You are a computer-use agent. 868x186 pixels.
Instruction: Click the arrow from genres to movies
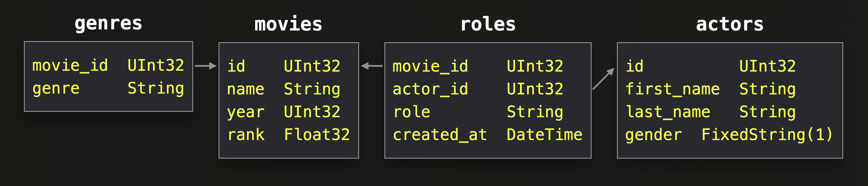[205, 66]
